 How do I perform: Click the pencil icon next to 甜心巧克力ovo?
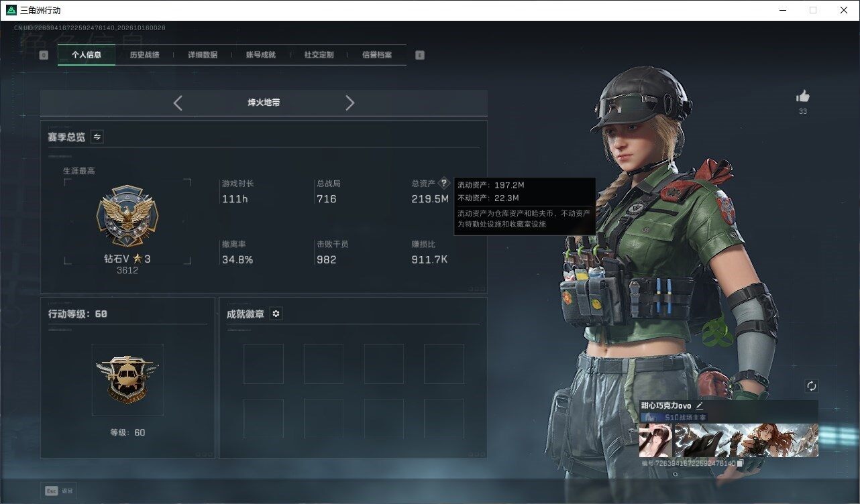coord(699,405)
